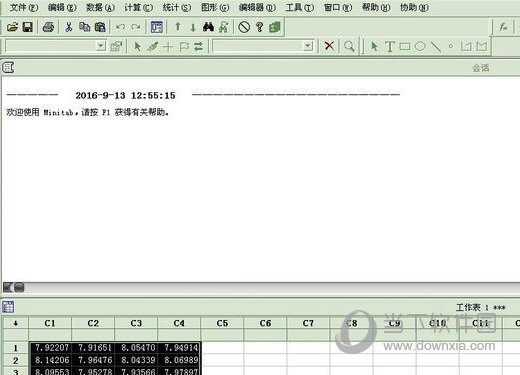
Task: Click the C3 column name cell
Action: (136, 335)
